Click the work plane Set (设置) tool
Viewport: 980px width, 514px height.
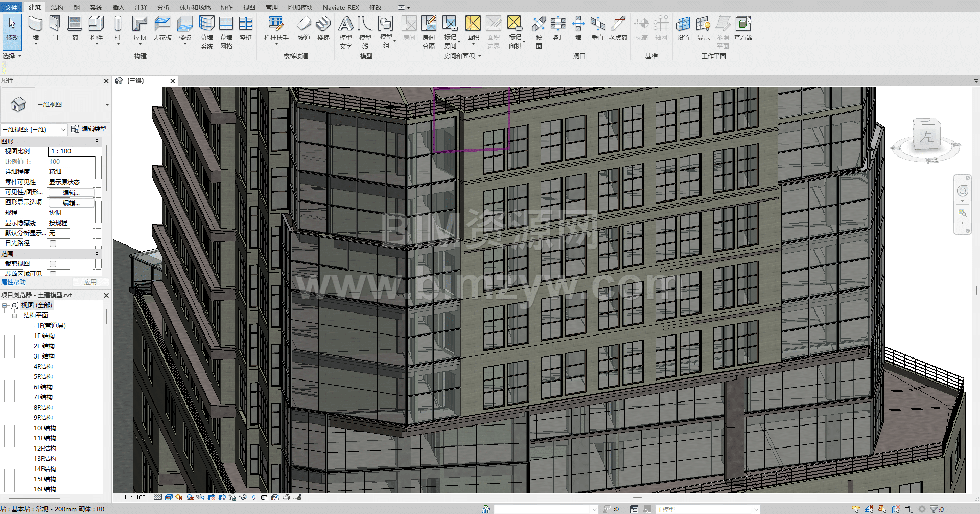tap(684, 29)
